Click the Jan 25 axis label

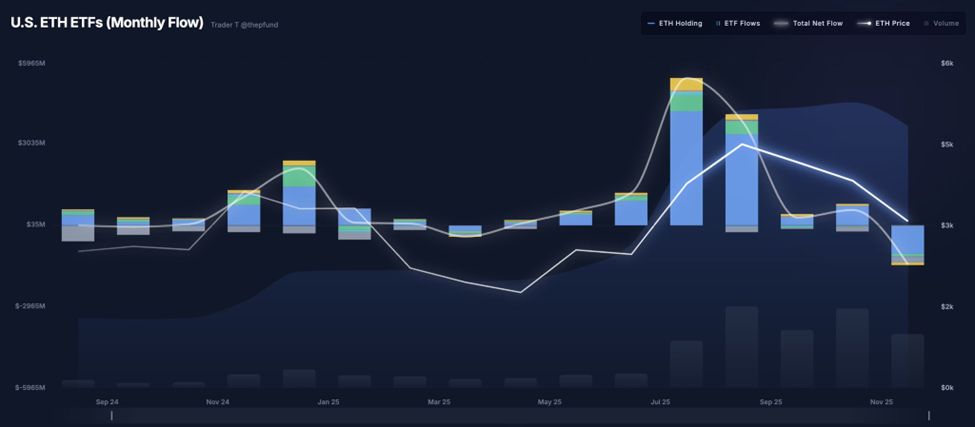click(x=328, y=402)
